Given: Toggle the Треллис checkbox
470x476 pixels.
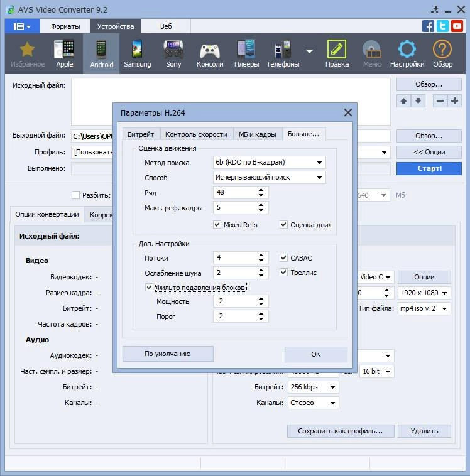Looking at the screenshot, I should tap(283, 273).
